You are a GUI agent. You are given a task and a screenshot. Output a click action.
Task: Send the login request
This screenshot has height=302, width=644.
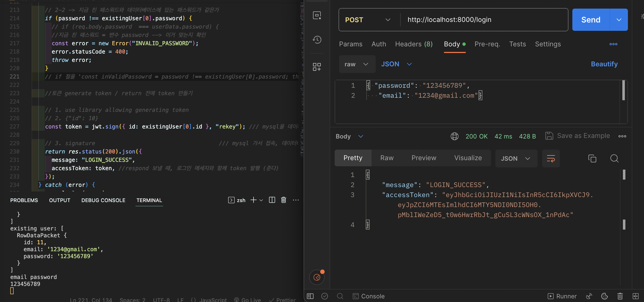(591, 20)
